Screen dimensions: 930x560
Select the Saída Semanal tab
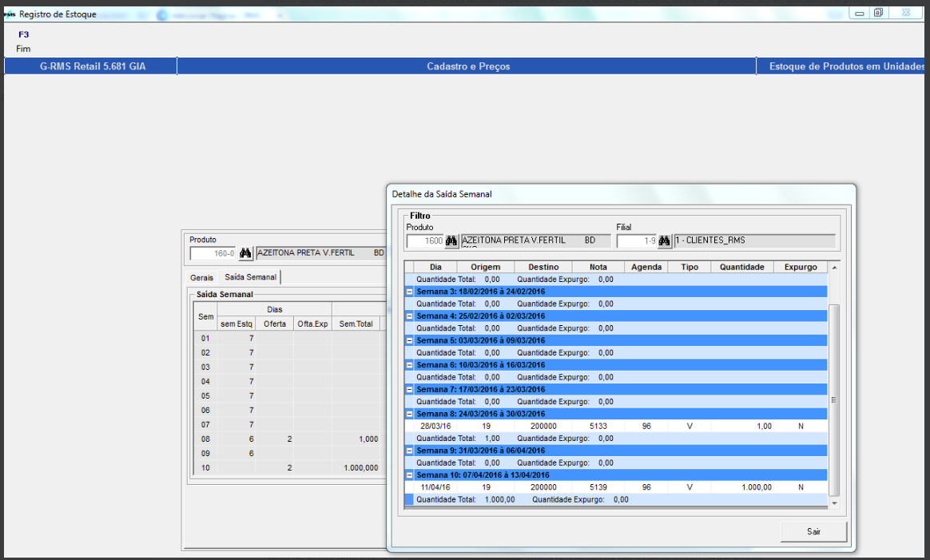(250, 277)
